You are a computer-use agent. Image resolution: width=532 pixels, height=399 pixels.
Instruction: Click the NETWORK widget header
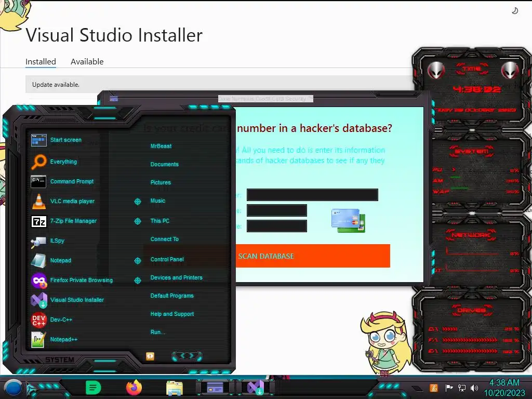[471, 235]
